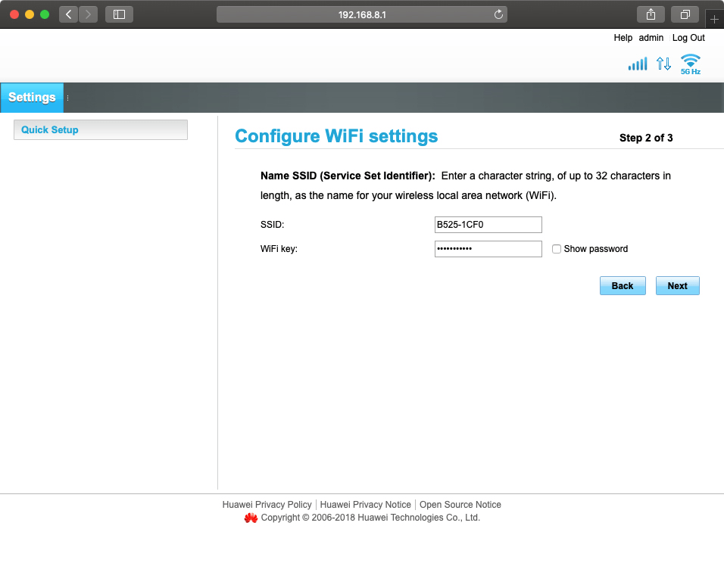Screen dimensions: 724x588
Task: Click the Log Out link
Action: [688, 38]
